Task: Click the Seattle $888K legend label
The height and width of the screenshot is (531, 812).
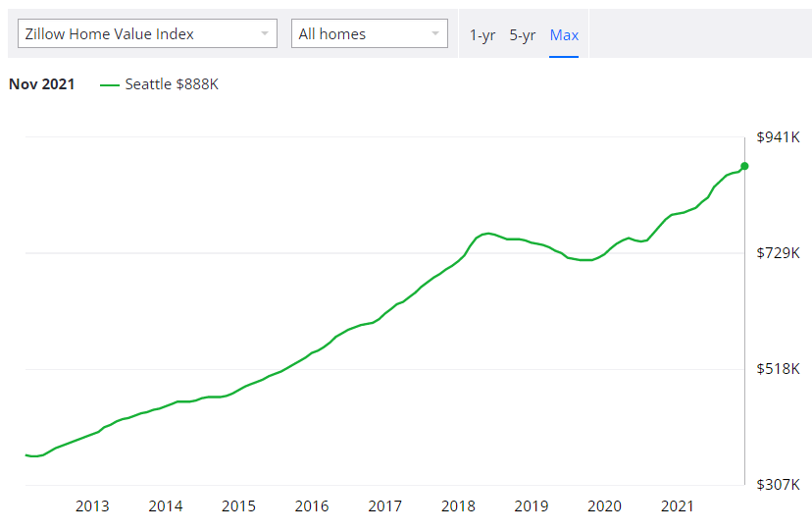Action: (172, 84)
